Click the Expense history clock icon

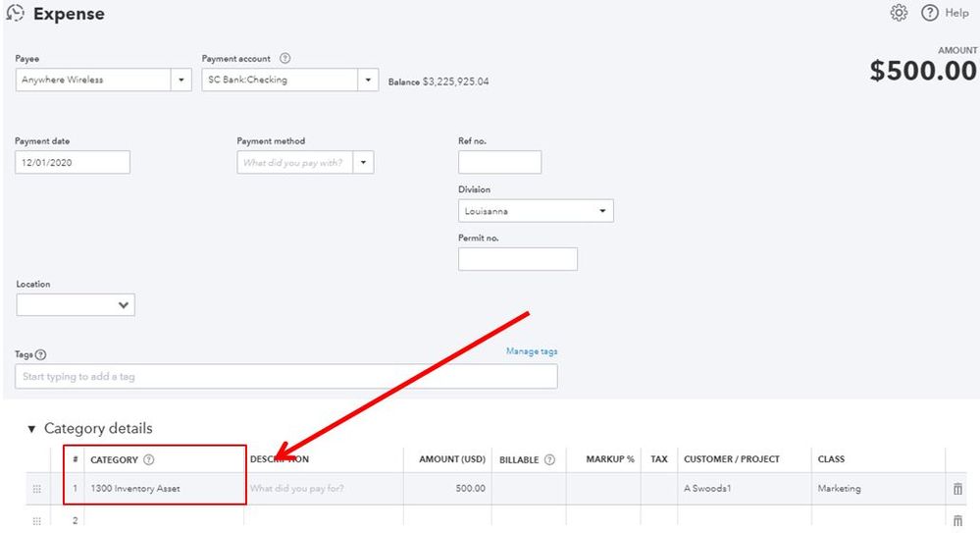[15, 14]
